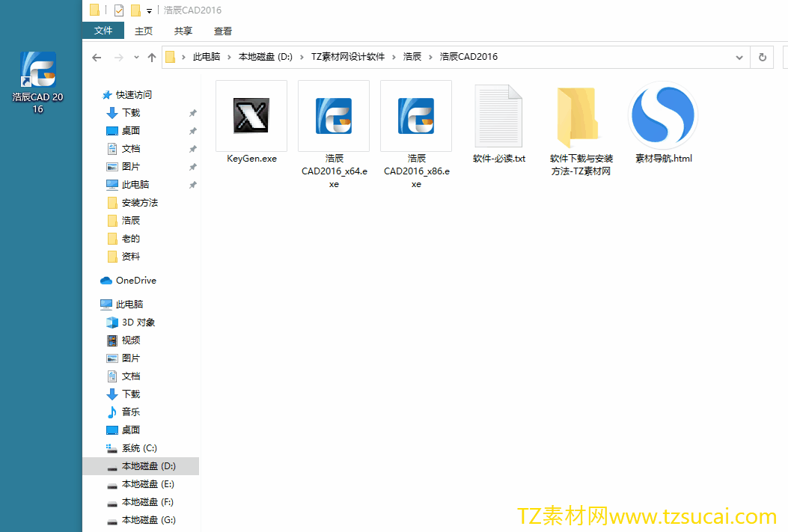Viewport: 788px width, 532px height.
Task: Open the 文件 menu tab
Action: pos(103,31)
